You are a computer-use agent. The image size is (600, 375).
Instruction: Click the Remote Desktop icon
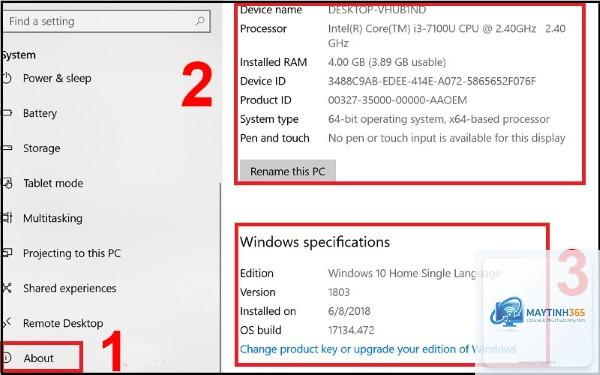click(7, 323)
